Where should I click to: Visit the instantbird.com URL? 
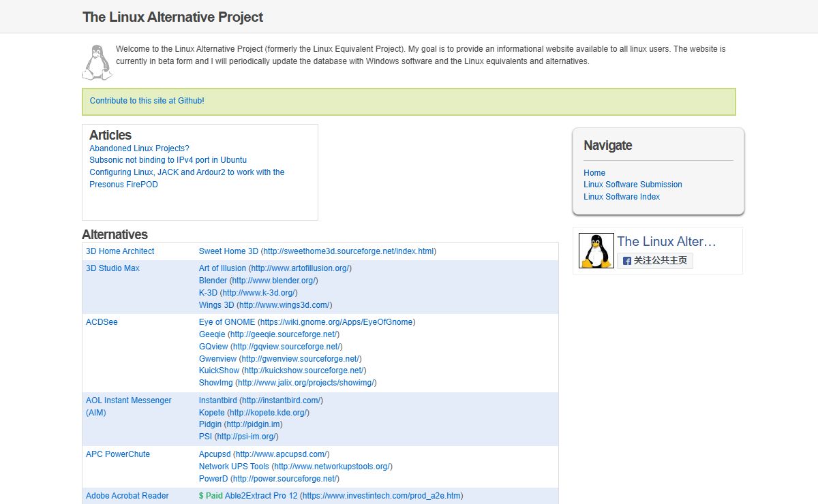tap(282, 400)
